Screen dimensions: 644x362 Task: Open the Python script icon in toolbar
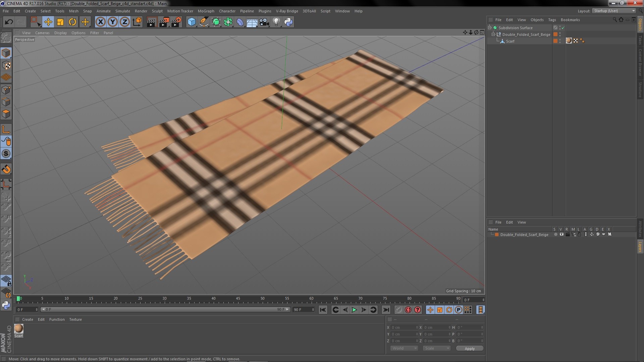tap(288, 22)
